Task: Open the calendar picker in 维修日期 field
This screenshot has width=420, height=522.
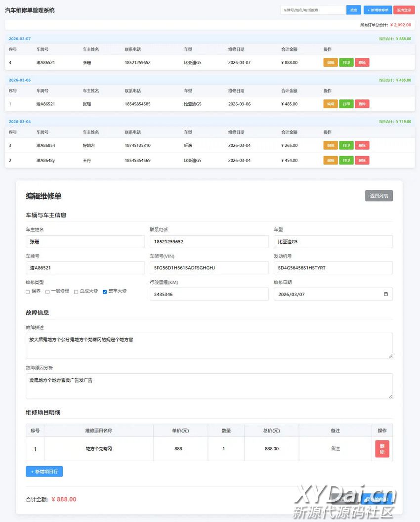Action: (386, 294)
